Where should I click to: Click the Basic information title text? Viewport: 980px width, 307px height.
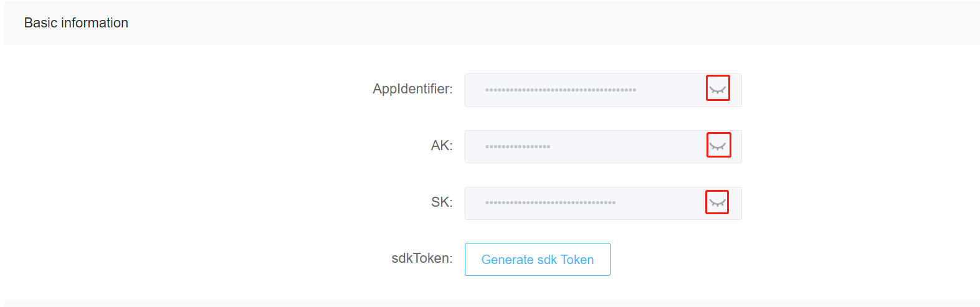(76, 23)
